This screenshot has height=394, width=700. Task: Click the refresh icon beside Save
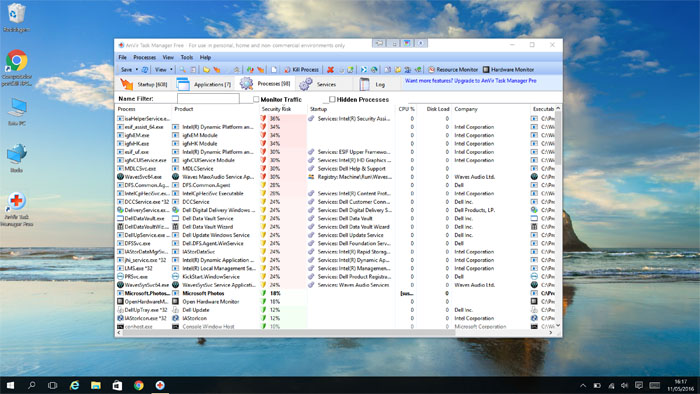click(145, 70)
